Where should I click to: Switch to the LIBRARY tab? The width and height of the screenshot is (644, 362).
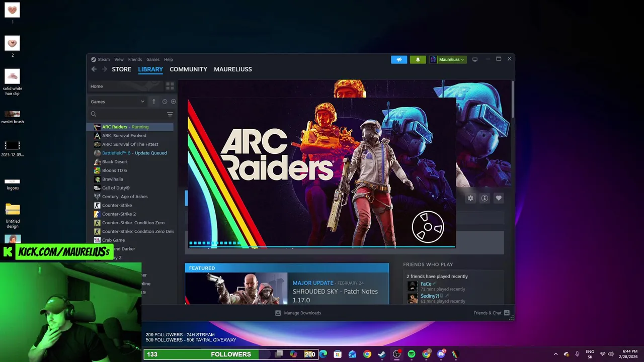[x=150, y=69]
